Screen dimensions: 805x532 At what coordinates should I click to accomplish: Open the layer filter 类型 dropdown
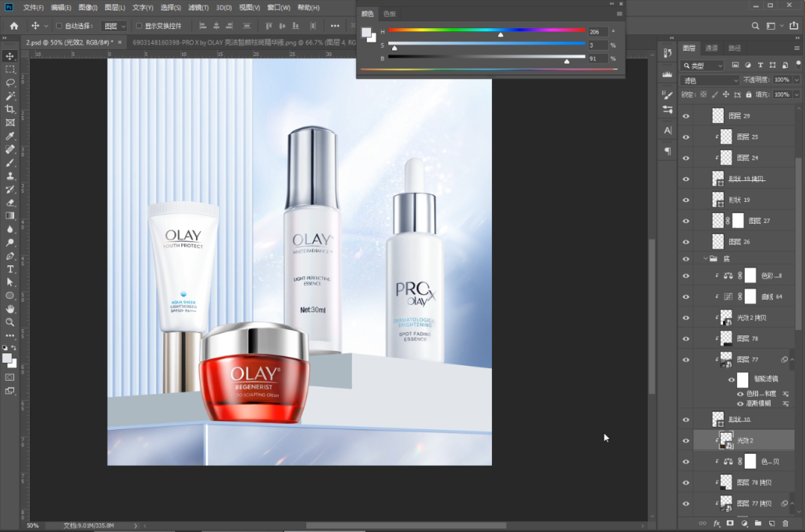[x=702, y=66]
